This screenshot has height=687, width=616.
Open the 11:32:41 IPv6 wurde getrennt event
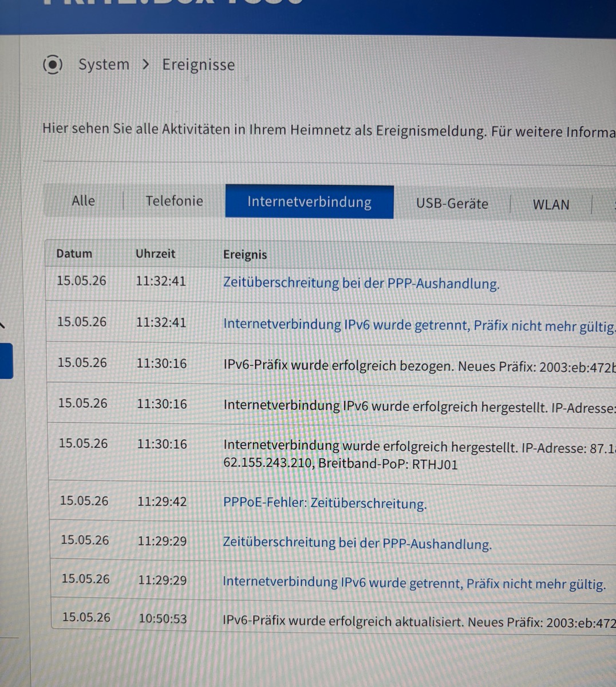click(x=419, y=325)
